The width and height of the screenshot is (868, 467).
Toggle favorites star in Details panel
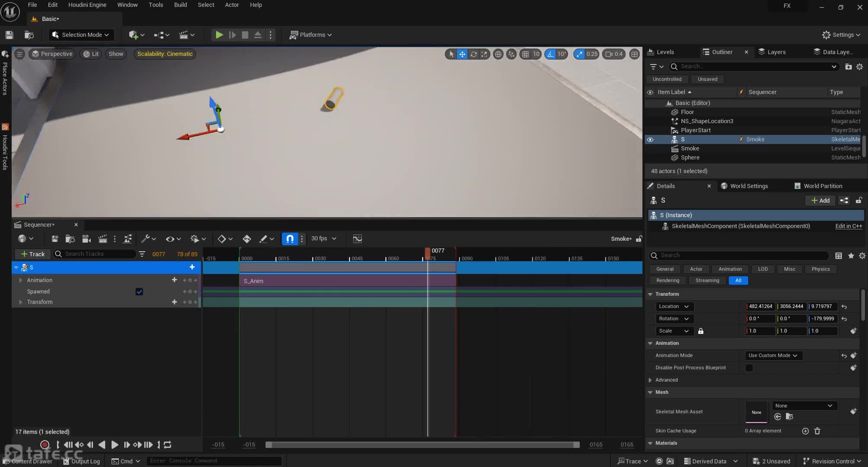(851, 256)
